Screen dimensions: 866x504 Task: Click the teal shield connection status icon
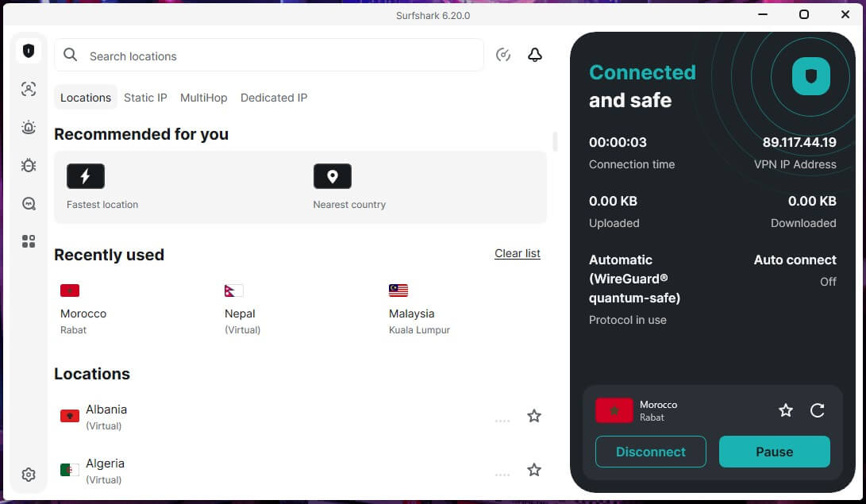click(x=810, y=76)
